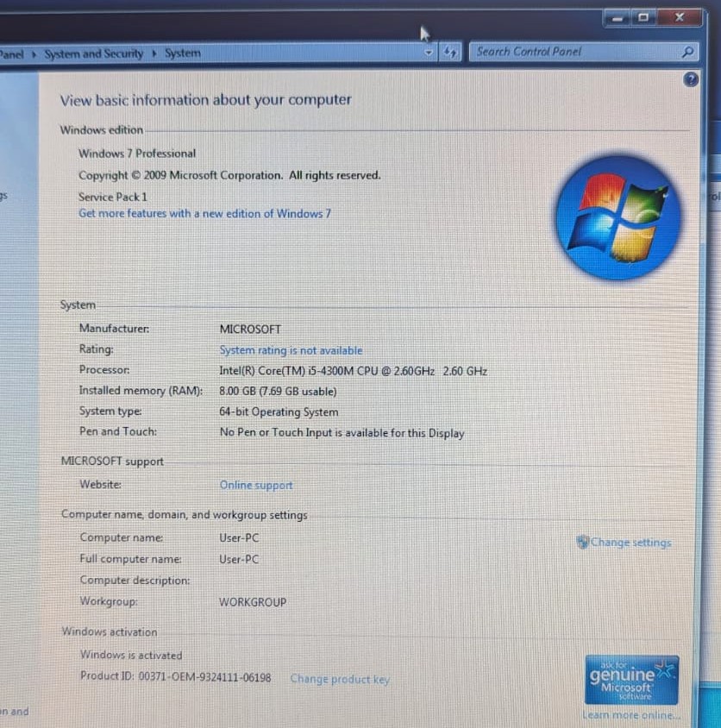Select the MICROSOFT manufacturer value
Image resolution: width=721 pixels, height=728 pixels.
[250, 329]
